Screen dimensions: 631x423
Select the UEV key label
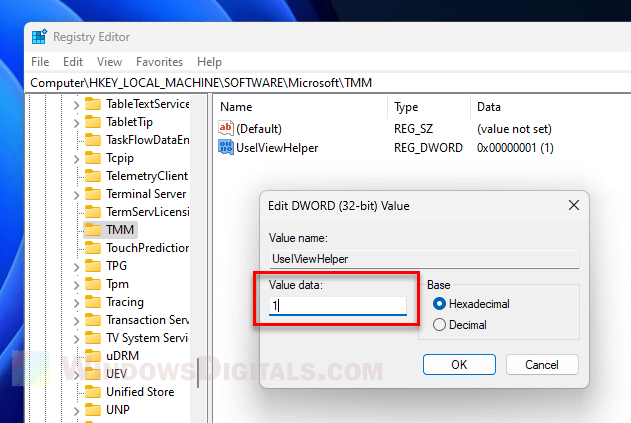pos(116,374)
